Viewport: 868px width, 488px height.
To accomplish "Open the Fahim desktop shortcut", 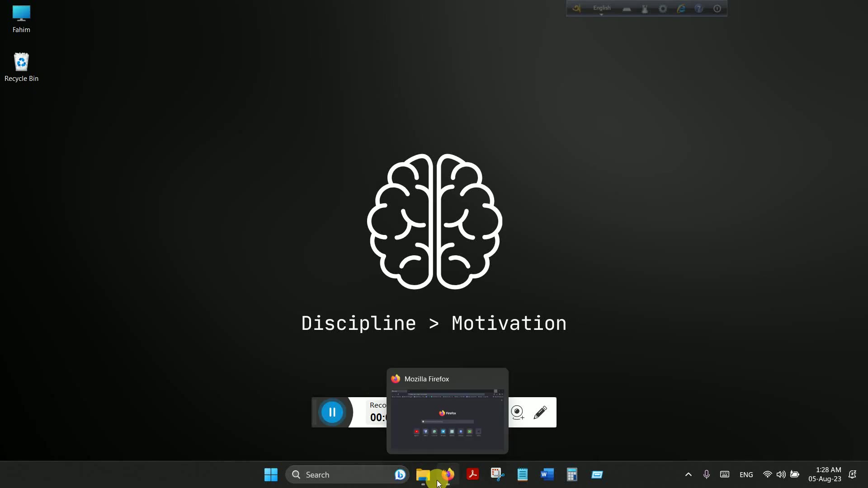I will 21,19.
